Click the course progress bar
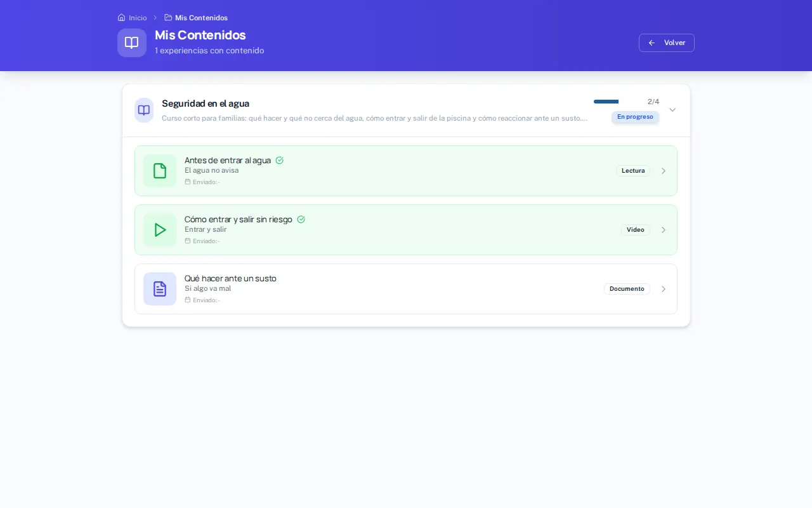This screenshot has height=508, width=812. 618,102
